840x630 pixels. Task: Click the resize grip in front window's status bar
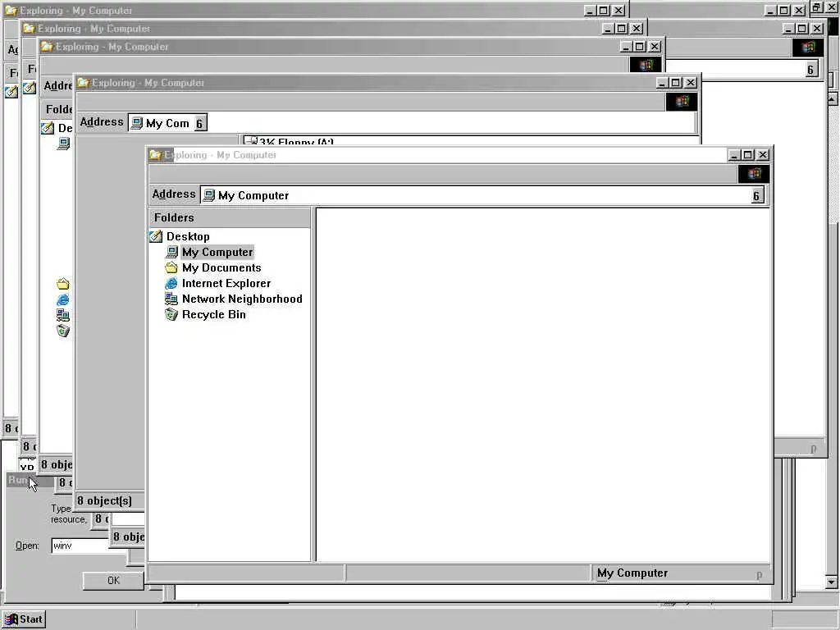(x=759, y=575)
